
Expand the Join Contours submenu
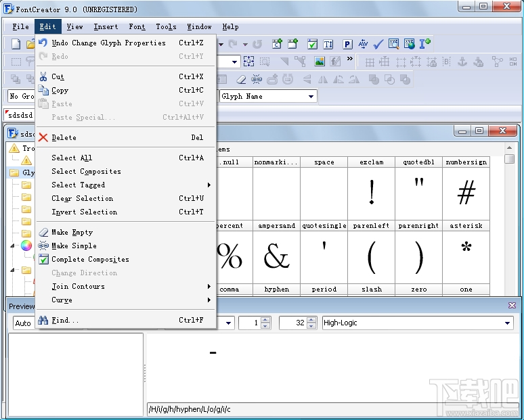click(x=126, y=287)
